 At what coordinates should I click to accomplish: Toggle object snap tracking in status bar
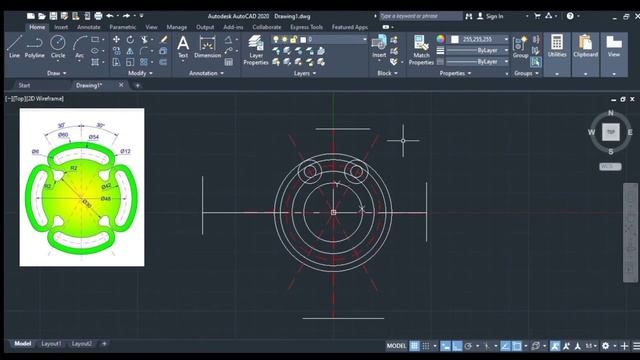click(505, 346)
